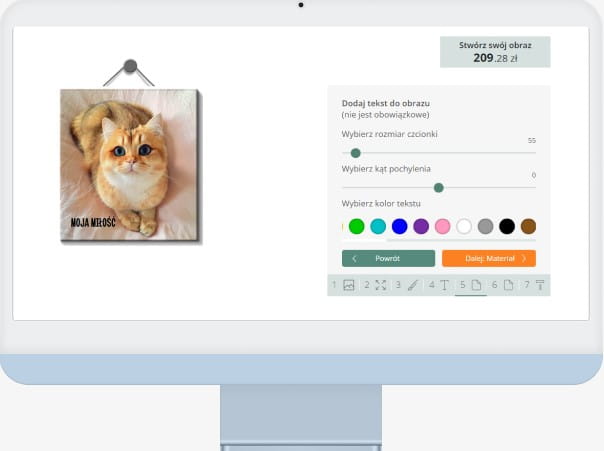This screenshot has height=451, width=604.
Task: Click the font size slider handle
Action: [x=355, y=153]
